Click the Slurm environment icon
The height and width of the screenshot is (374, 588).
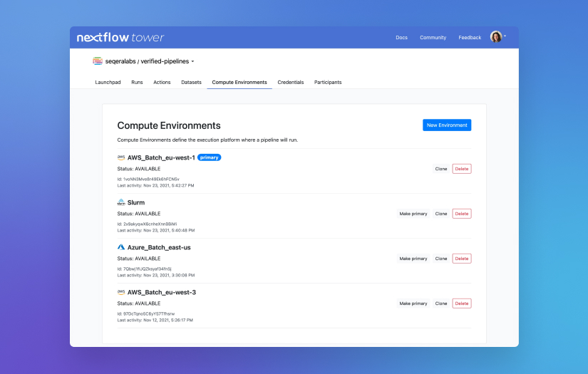[x=121, y=202]
